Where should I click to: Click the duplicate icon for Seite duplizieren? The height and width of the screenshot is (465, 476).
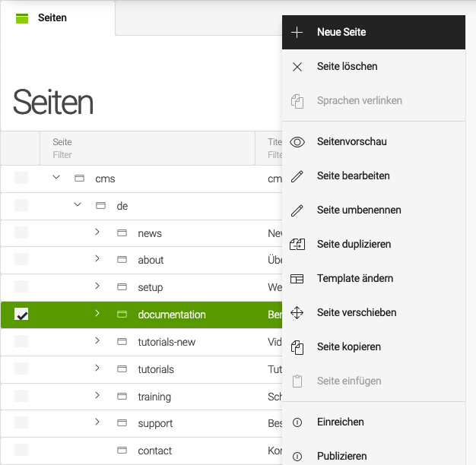[x=297, y=245]
